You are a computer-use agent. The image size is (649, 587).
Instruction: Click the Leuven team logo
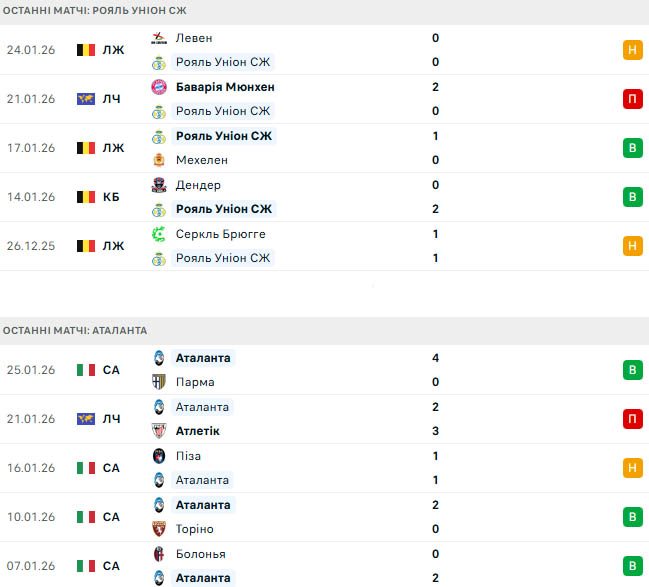[158, 38]
